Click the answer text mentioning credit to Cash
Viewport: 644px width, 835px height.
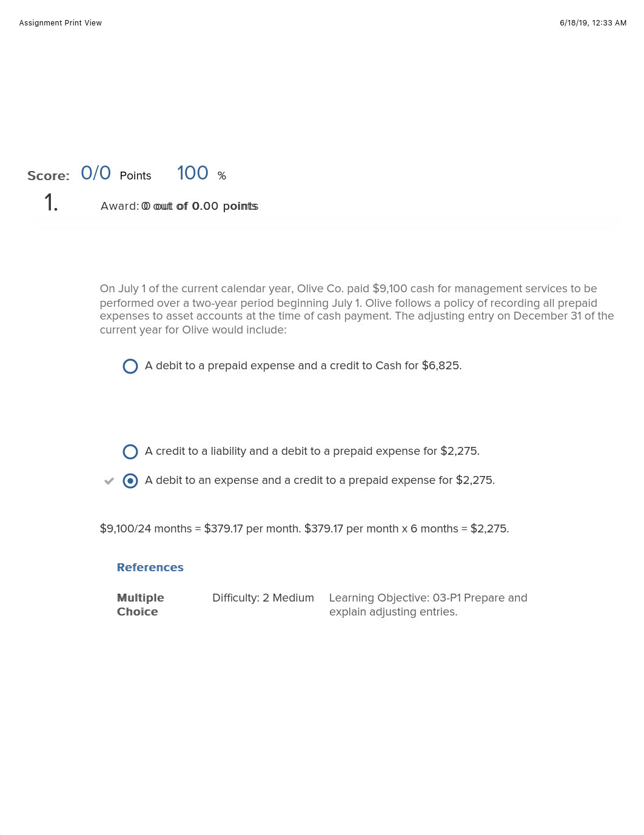(x=303, y=366)
